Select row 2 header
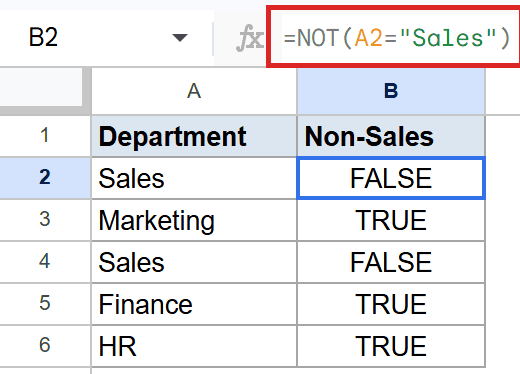This screenshot has height=374, width=520. pyautogui.click(x=45, y=178)
